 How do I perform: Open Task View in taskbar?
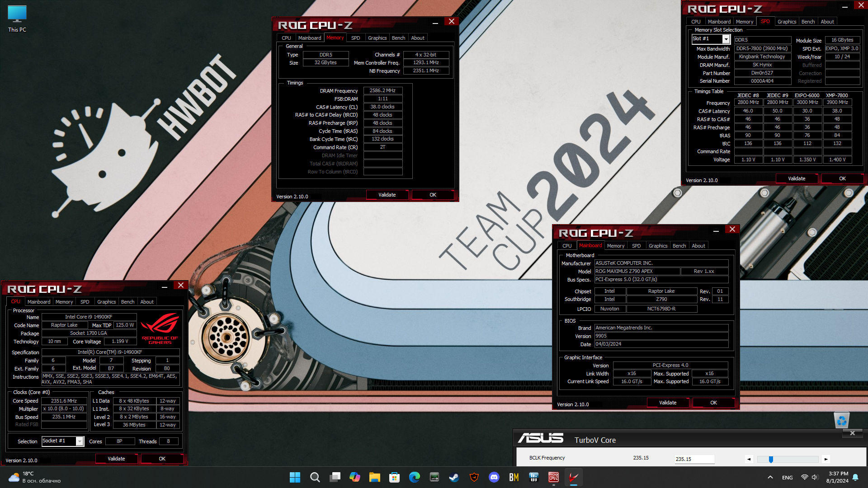(335, 477)
